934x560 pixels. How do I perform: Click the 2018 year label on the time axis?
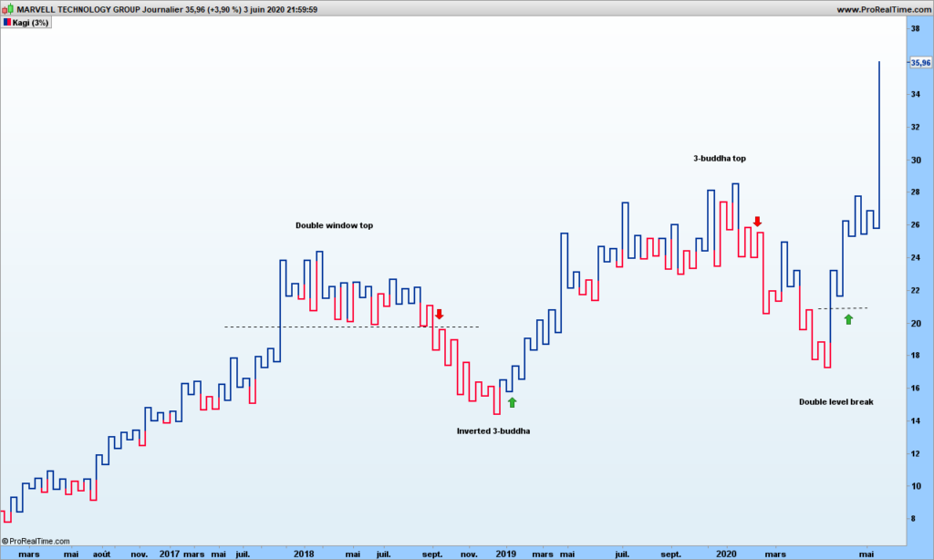pyautogui.click(x=304, y=554)
